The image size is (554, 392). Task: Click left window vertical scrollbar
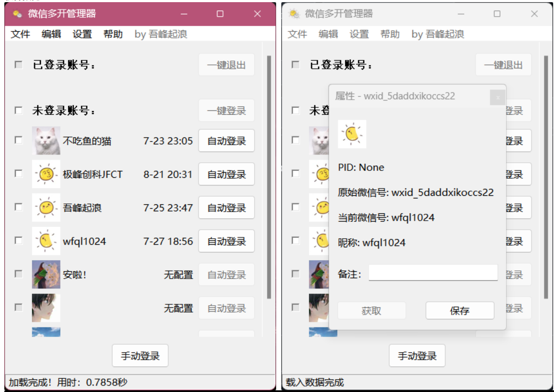[269, 177]
